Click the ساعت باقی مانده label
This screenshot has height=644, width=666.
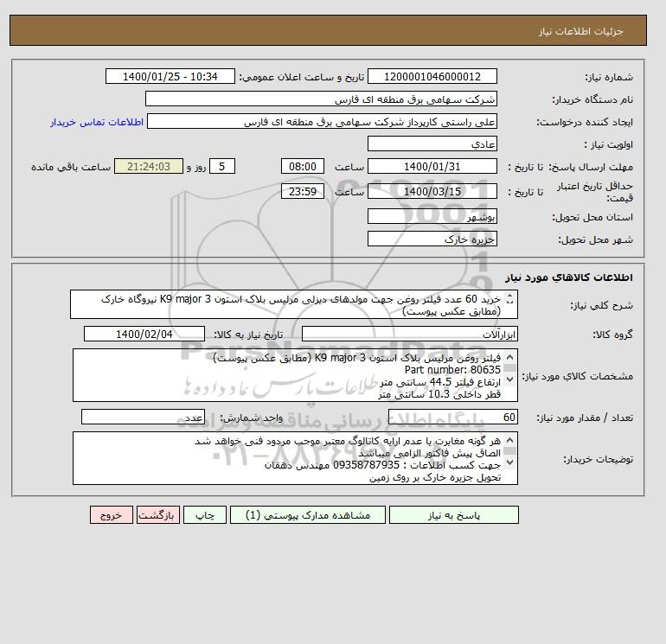(x=71, y=167)
